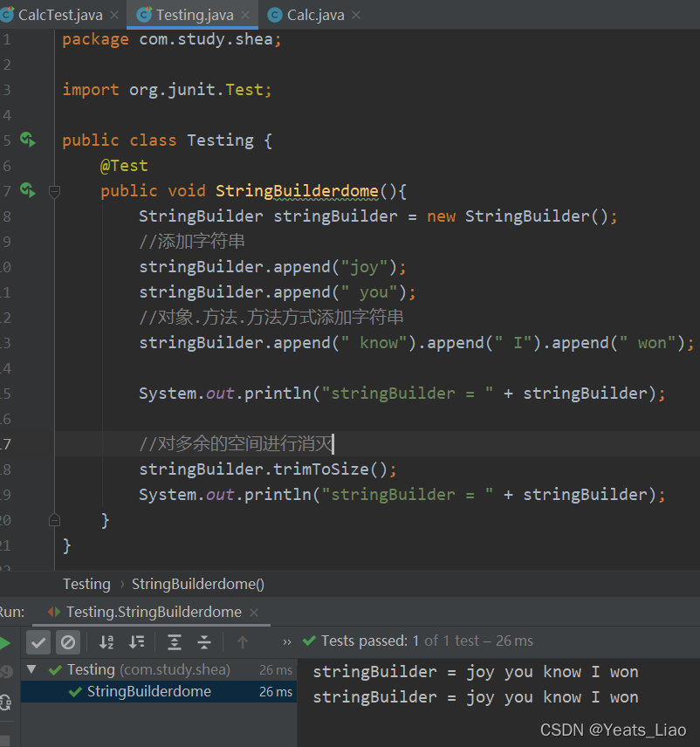Viewport: 700px width, 747px height.
Task: Click 'org.junit.Test' in the import line
Action: click(196, 90)
